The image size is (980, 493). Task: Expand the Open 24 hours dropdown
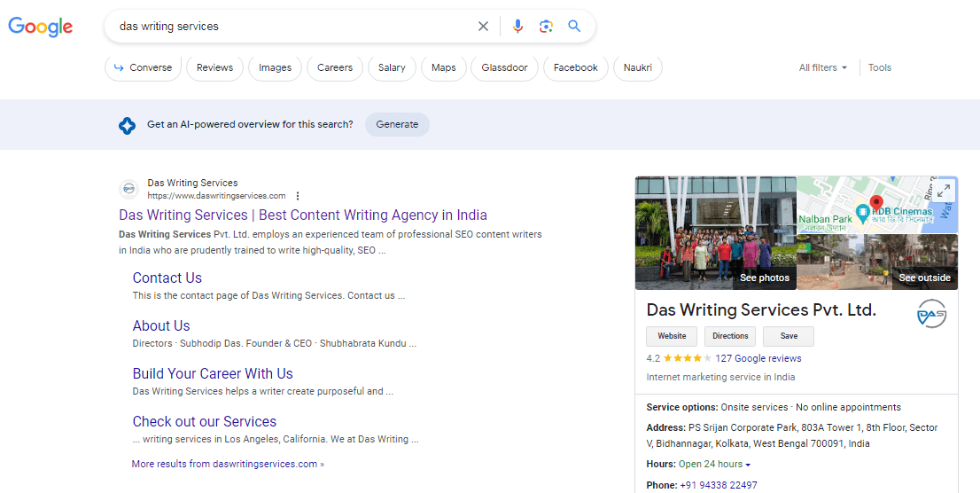(x=748, y=465)
